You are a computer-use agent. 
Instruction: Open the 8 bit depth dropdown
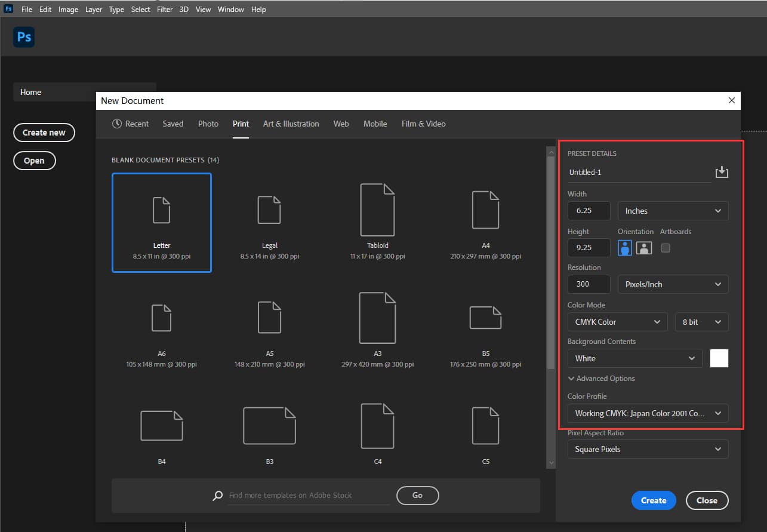pos(702,322)
